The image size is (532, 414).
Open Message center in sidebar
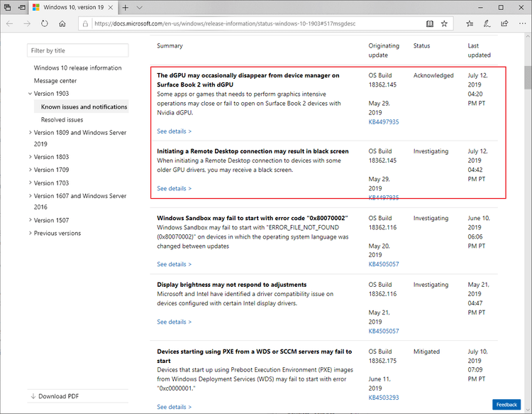click(55, 81)
